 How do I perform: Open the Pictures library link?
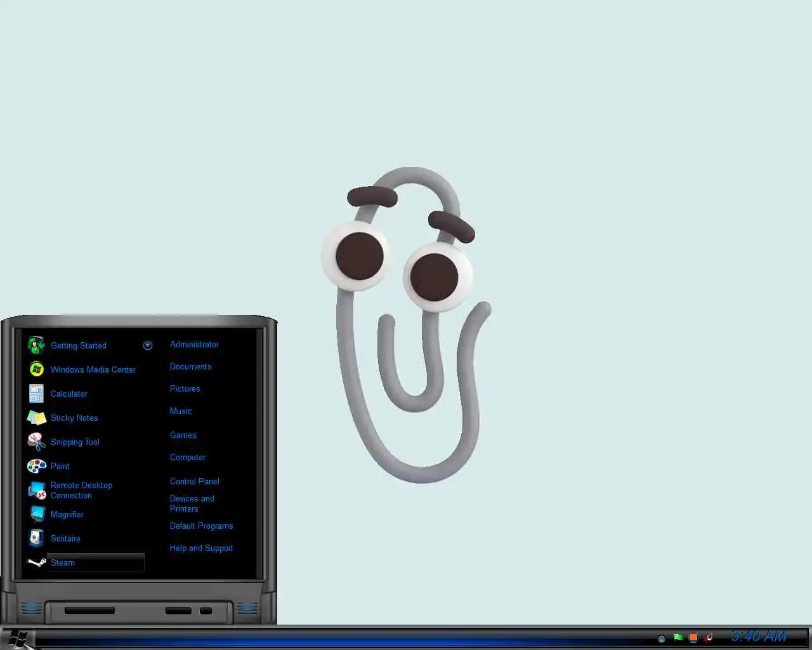coord(185,388)
